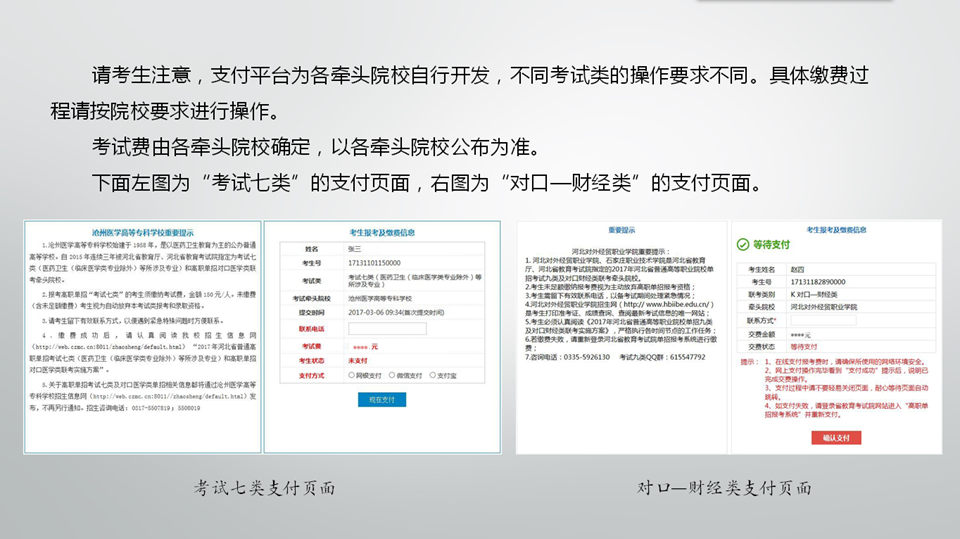Click the blue 现在支付 button
The image size is (960, 539).
coord(382,399)
